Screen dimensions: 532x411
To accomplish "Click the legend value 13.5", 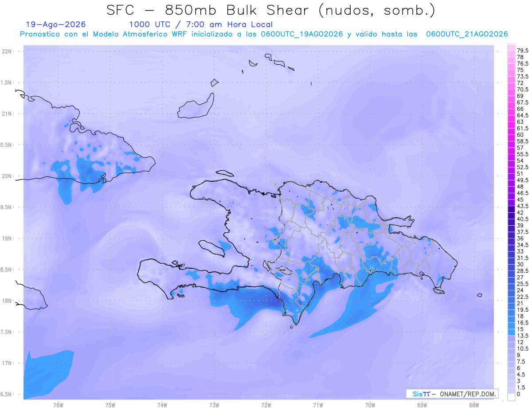I will click(523, 335).
